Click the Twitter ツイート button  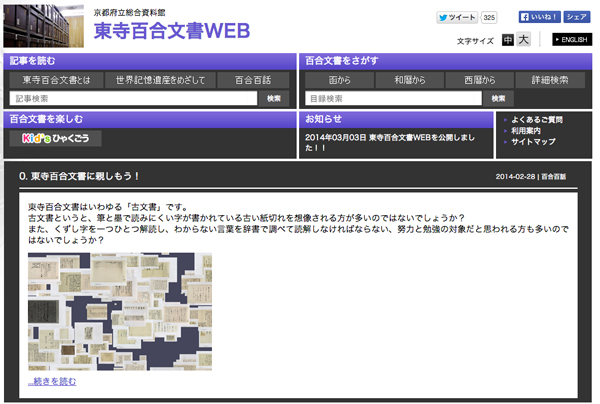click(457, 17)
